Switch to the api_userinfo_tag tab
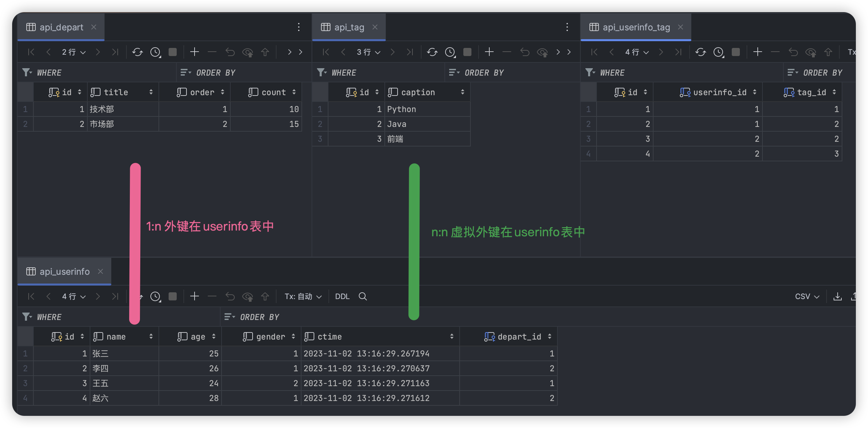Image resolution: width=868 pixels, height=428 pixels. click(636, 27)
